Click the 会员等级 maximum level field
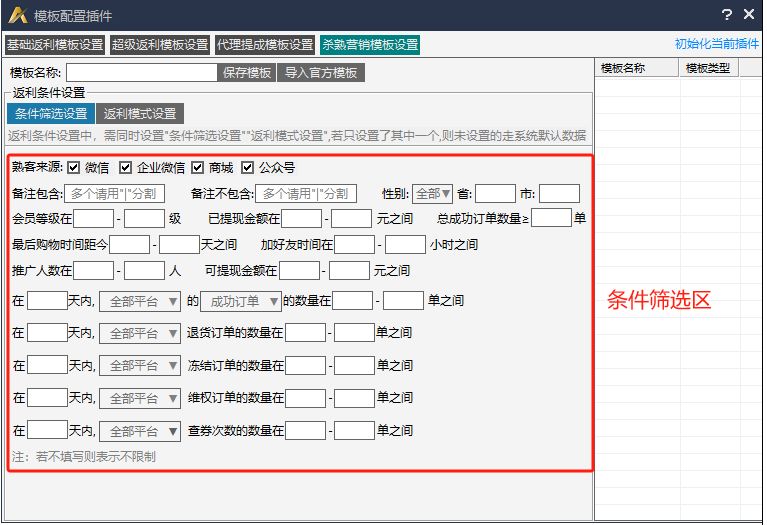The width and height of the screenshot is (767, 525). click(144, 218)
